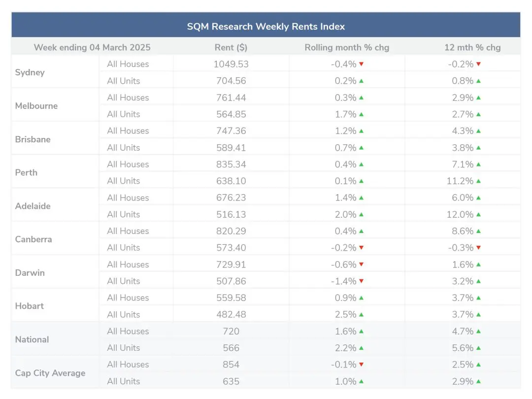Click the green up arrow beside Cap City units 1.0%
The height and width of the screenshot is (399, 532).
pyautogui.click(x=362, y=381)
